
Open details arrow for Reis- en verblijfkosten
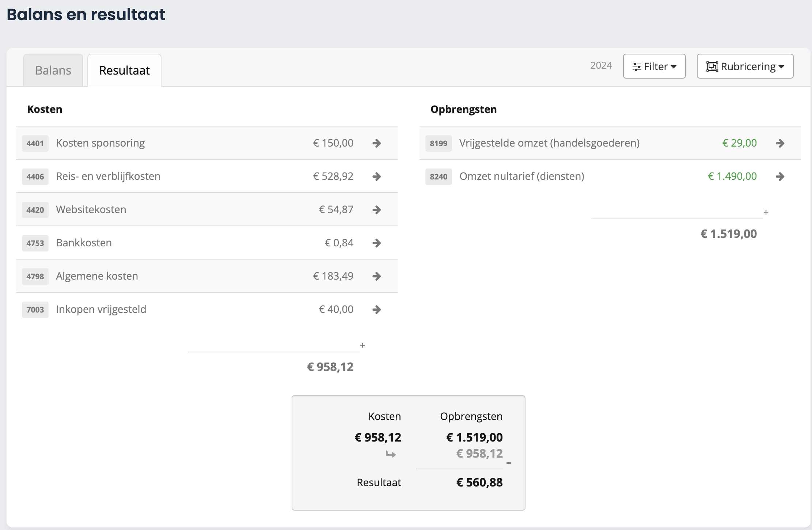point(377,177)
